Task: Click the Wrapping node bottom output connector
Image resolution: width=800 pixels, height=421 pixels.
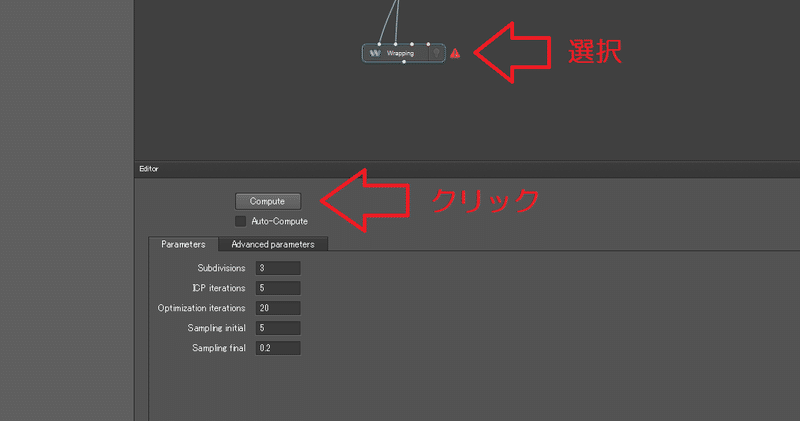Action: pyautogui.click(x=404, y=62)
